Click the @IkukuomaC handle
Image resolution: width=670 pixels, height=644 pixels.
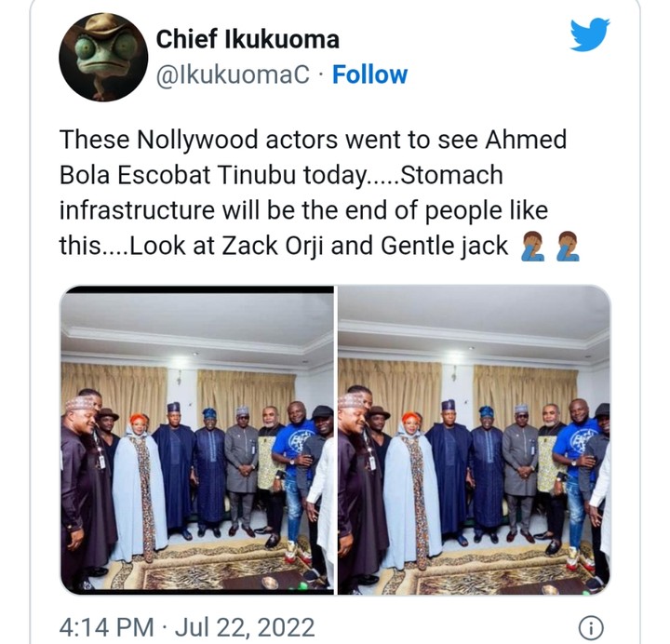click(x=233, y=74)
